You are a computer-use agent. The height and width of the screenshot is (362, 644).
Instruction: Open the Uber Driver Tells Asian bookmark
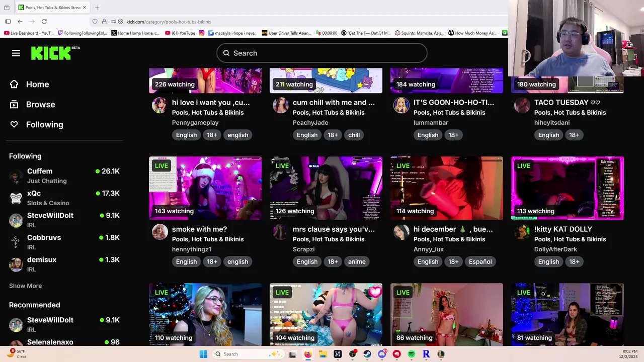pos(287,33)
